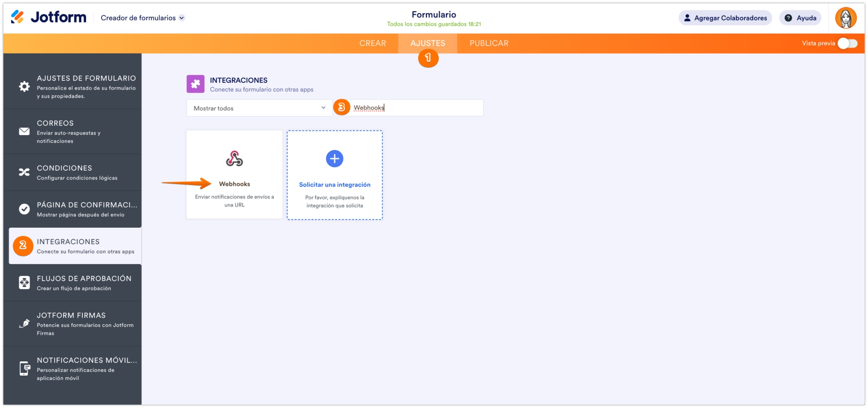The height and width of the screenshot is (408, 868).
Task: Enable the Vista previa toggle
Action: [848, 43]
